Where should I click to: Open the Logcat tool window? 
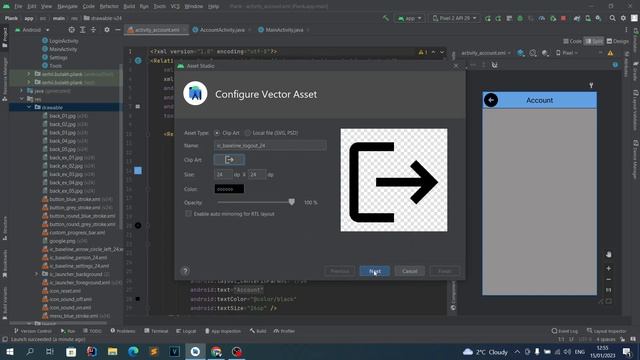(186, 331)
